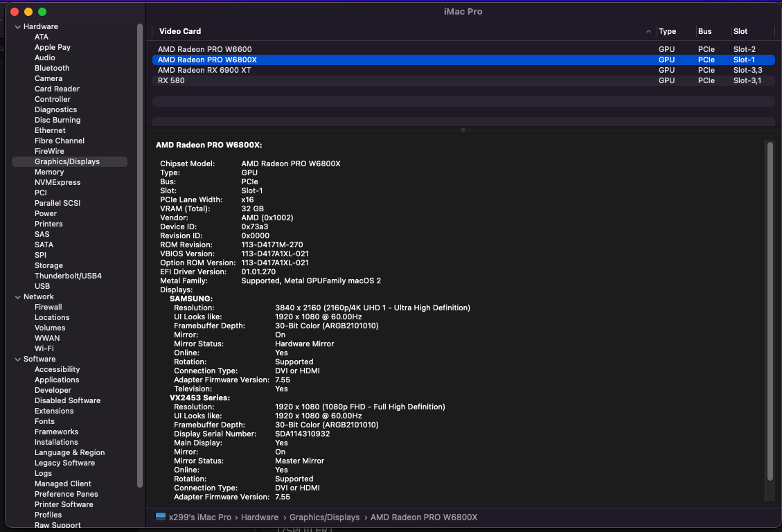Select Bluetooth in the sidebar

52,69
